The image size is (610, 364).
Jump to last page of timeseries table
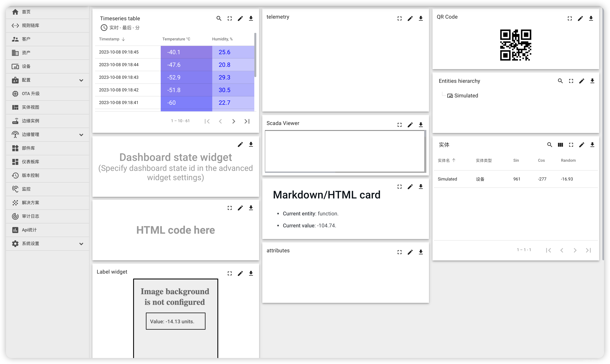click(247, 121)
